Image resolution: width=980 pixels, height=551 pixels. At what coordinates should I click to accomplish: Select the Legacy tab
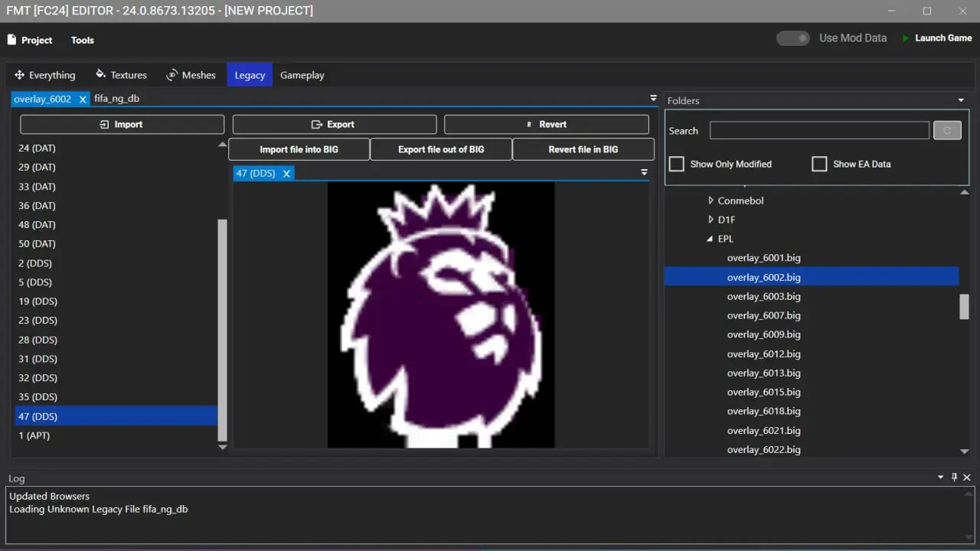coord(250,75)
